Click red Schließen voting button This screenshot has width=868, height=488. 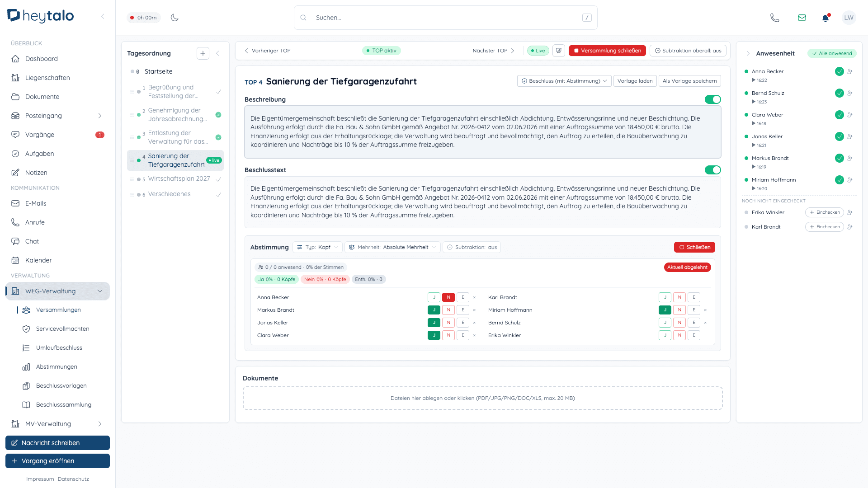click(x=694, y=247)
